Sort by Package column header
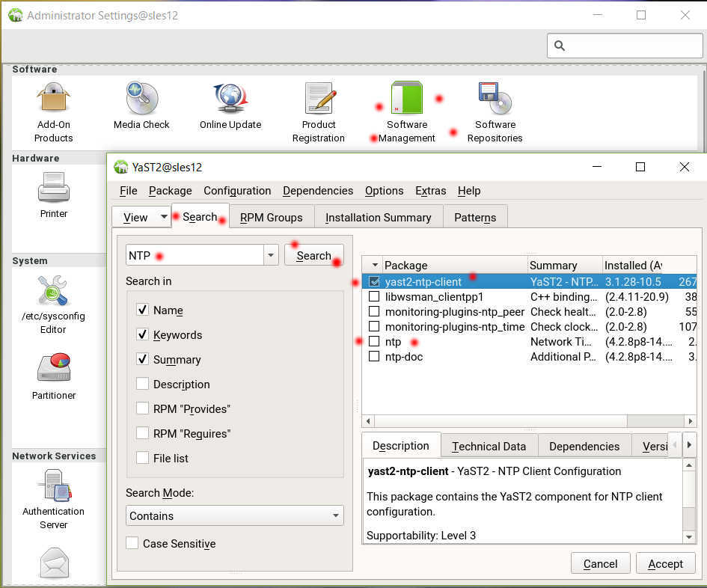Viewport: 707px width, 588px height. coord(455,265)
